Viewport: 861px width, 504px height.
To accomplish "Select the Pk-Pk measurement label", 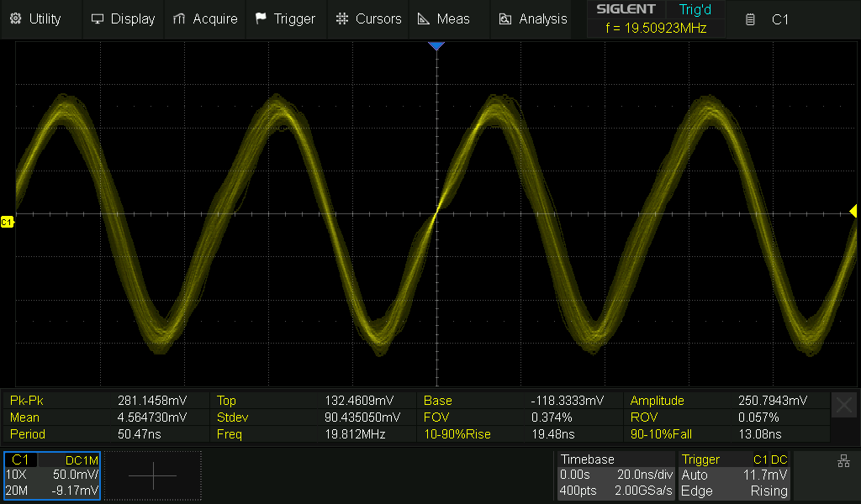I will pyautogui.click(x=26, y=401).
